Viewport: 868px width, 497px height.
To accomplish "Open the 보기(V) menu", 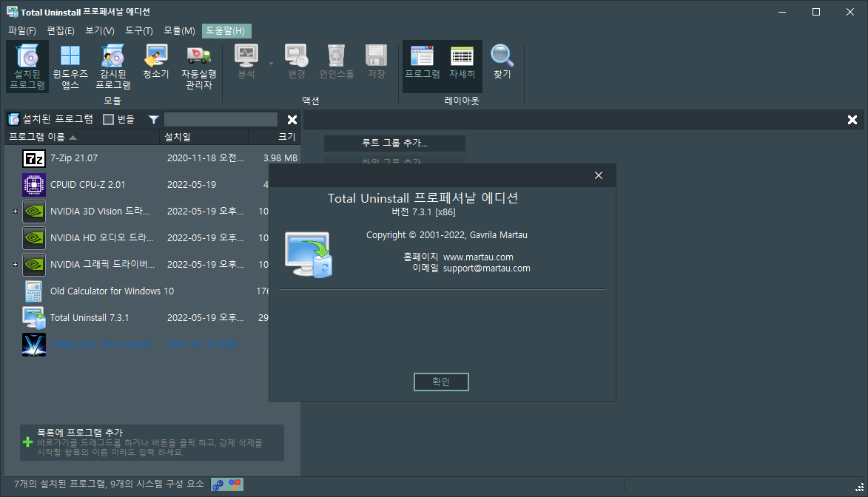I will coord(100,31).
